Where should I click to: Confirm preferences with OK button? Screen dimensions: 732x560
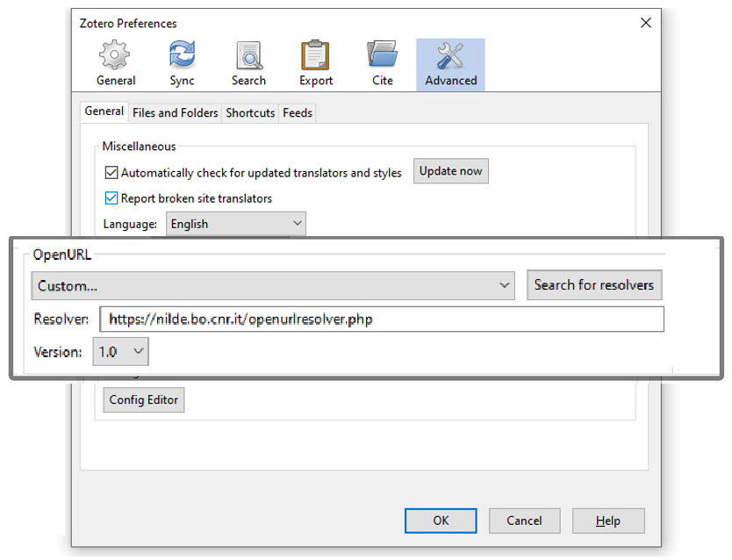pyautogui.click(x=441, y=521)
